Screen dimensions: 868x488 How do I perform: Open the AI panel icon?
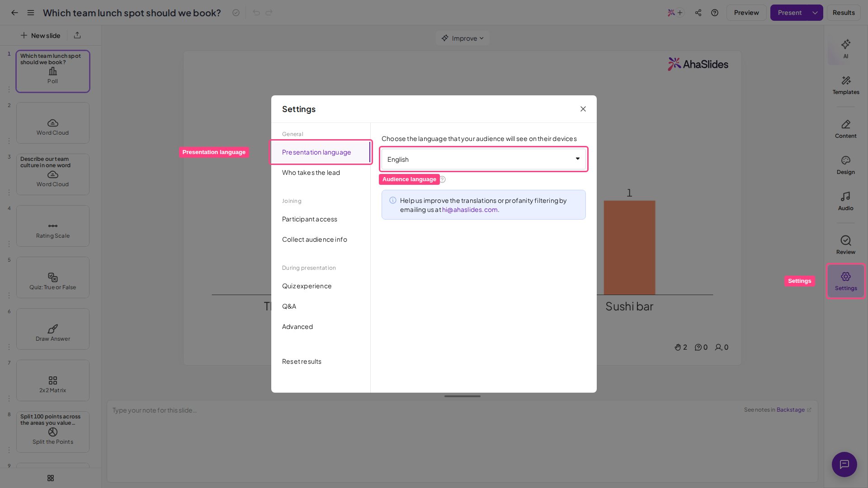coord(846,48)
